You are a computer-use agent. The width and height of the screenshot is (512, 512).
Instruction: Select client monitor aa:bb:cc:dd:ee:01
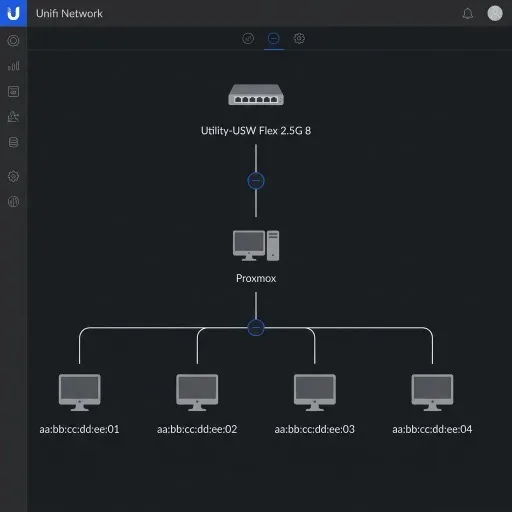[x=80, y=392]
